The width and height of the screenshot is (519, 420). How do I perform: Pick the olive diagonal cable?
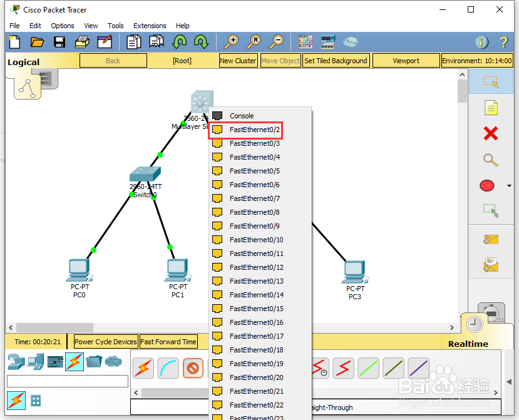[394, 368]
